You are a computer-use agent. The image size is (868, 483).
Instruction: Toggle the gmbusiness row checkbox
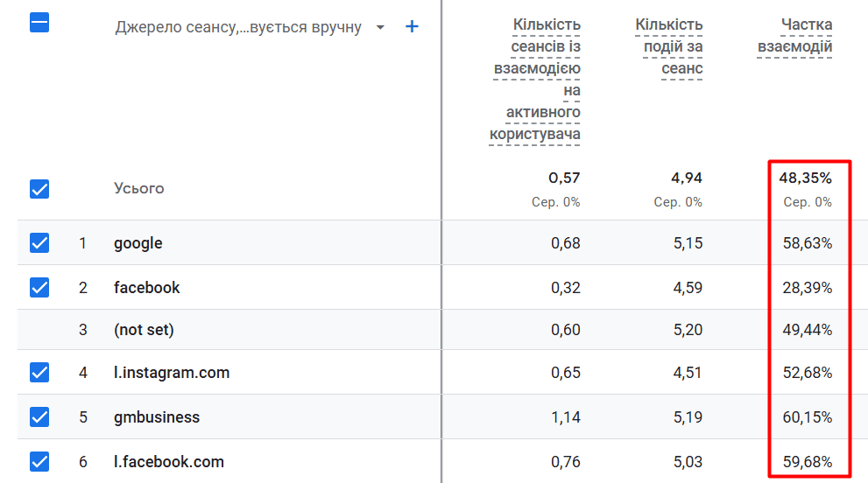click(39, 417)
